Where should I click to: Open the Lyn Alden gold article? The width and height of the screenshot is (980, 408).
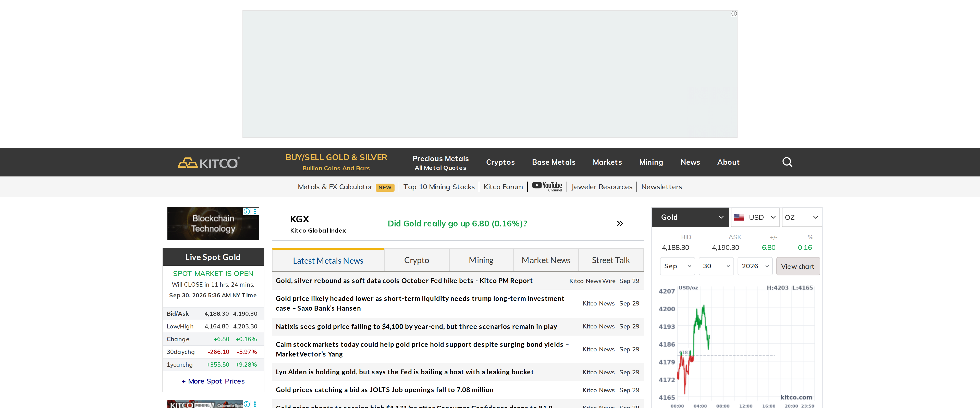[405, 372]
